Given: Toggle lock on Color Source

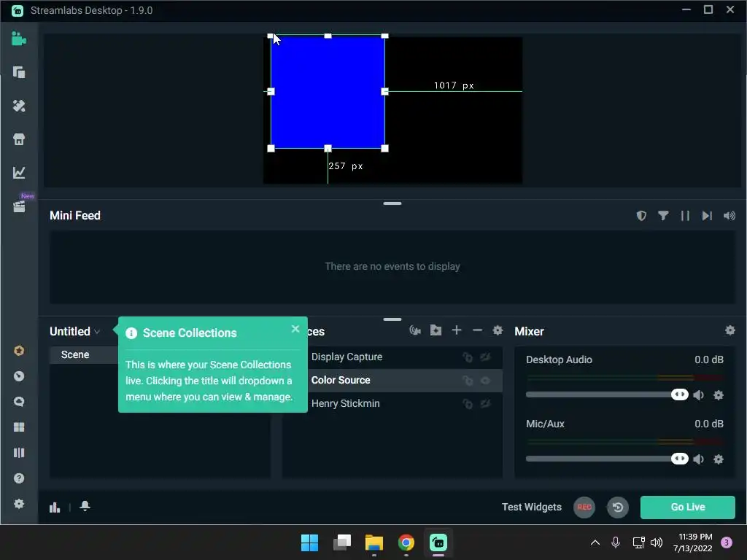Looking at the screenshot, I should pos(468,381).
